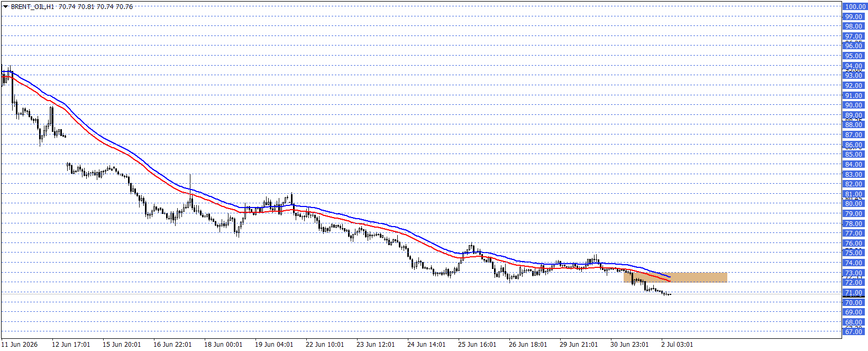Viewport: 868px width, 351px height.
Task: Click the 2 Jul 03:01 time label
Action: coord(677,345)
